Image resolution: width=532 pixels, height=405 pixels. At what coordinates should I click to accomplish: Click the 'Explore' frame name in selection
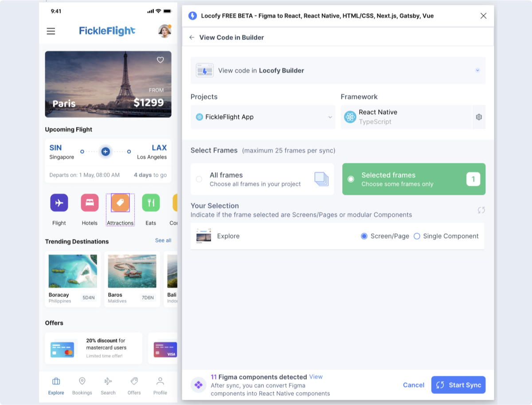pyautogui.click(x=228, y=236)
